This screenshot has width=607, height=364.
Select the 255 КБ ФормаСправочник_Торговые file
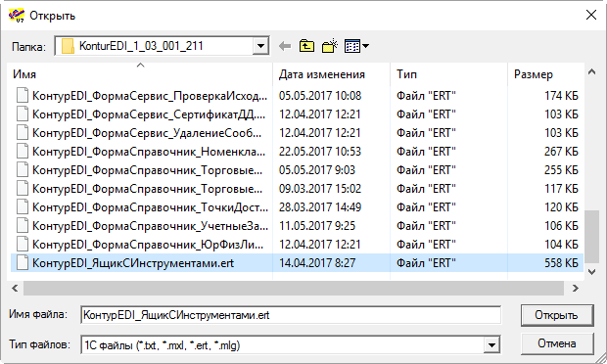[147, 170]
